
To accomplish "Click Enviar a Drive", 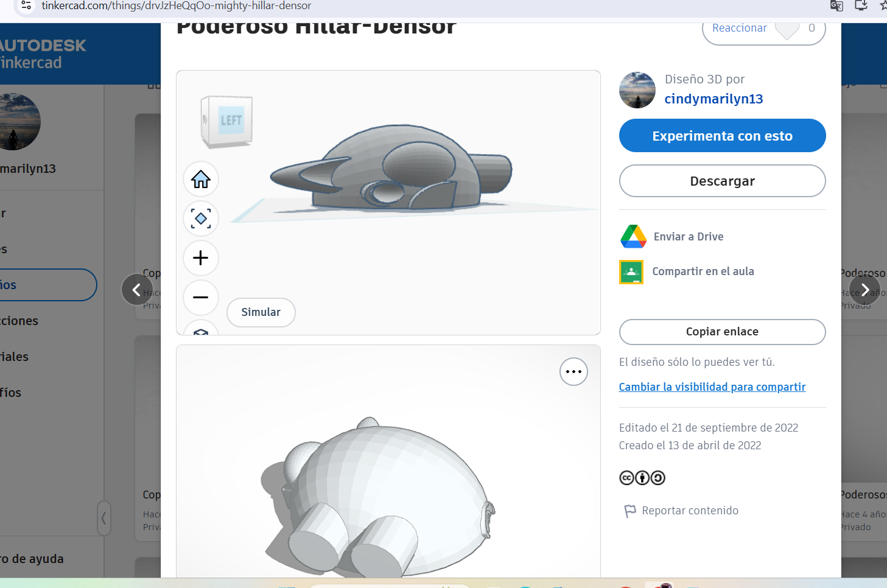I will click(688, 237).
